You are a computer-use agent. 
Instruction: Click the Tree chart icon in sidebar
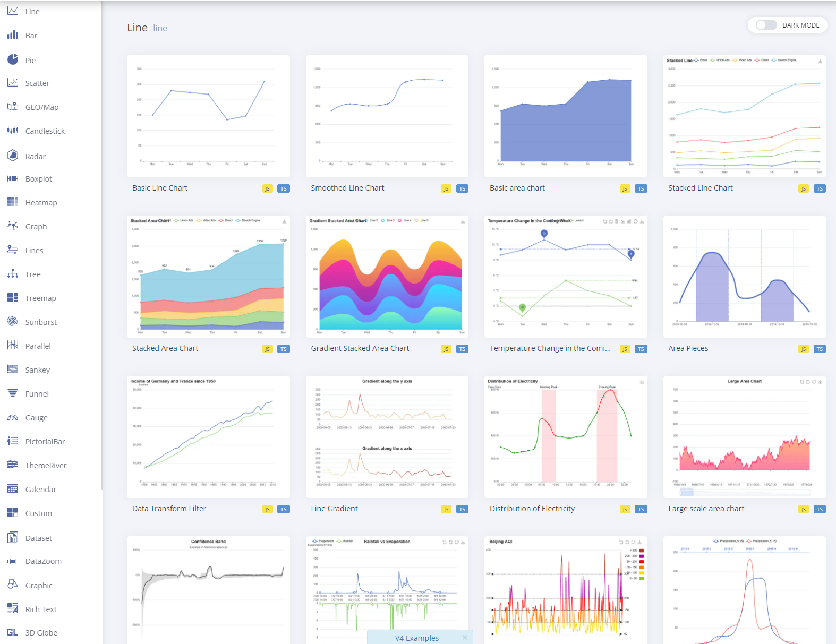[13, 274]
